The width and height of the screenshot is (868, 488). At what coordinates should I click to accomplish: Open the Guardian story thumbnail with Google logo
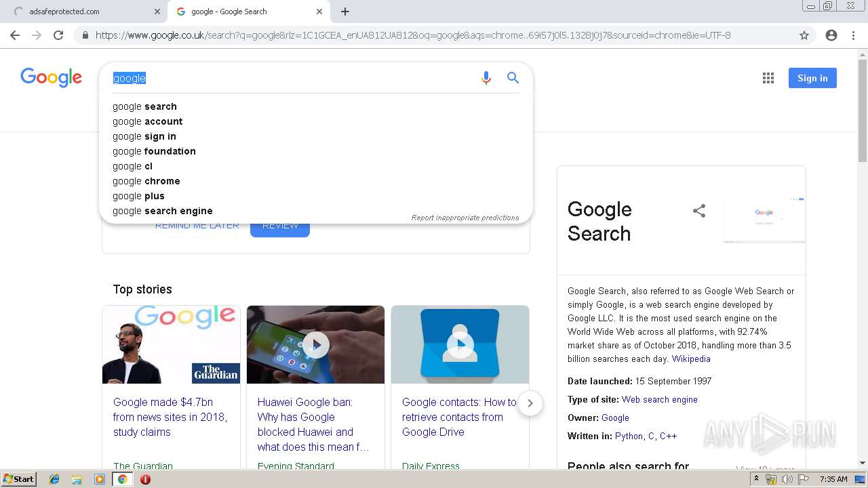click(171, 344)
